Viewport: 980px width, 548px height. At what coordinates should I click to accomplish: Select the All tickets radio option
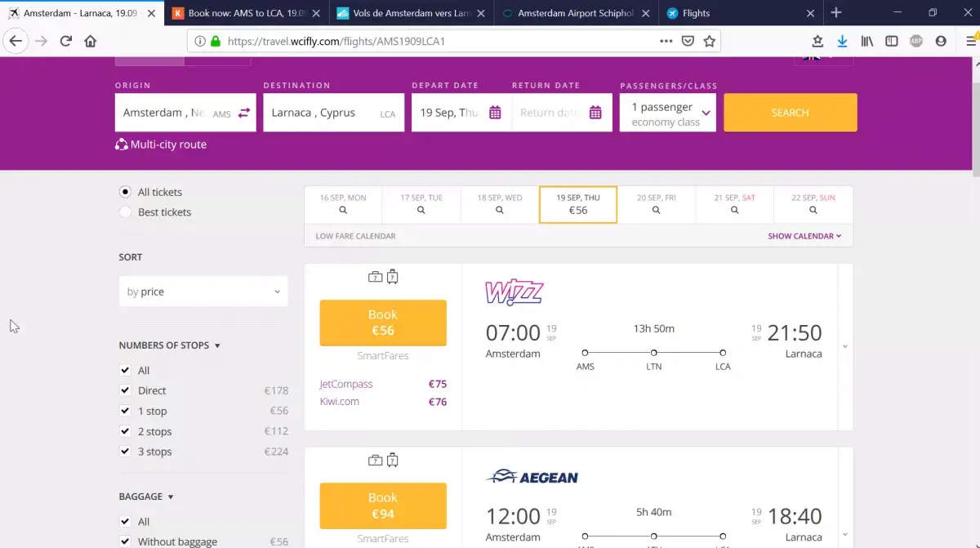[x=125, y=192]
